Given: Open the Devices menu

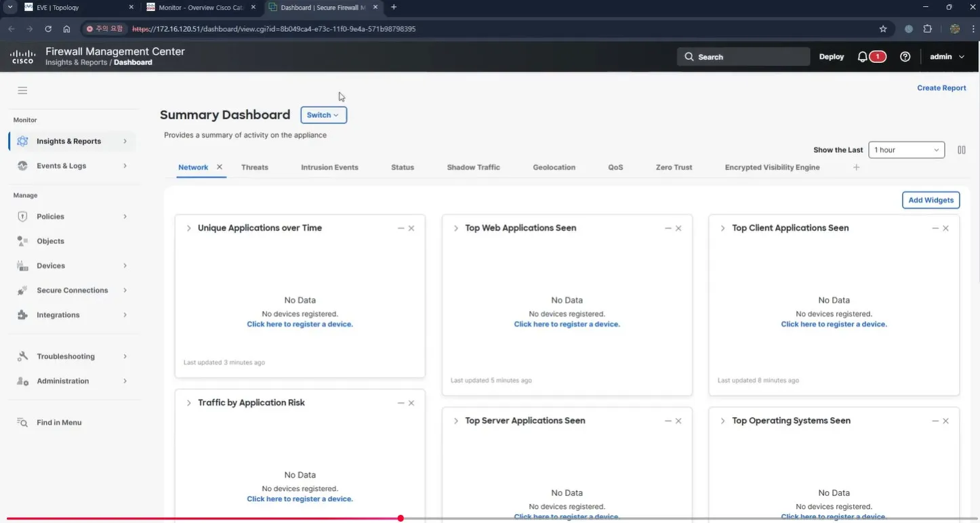Looking at the screenshot, I should (x=72, y=266).
